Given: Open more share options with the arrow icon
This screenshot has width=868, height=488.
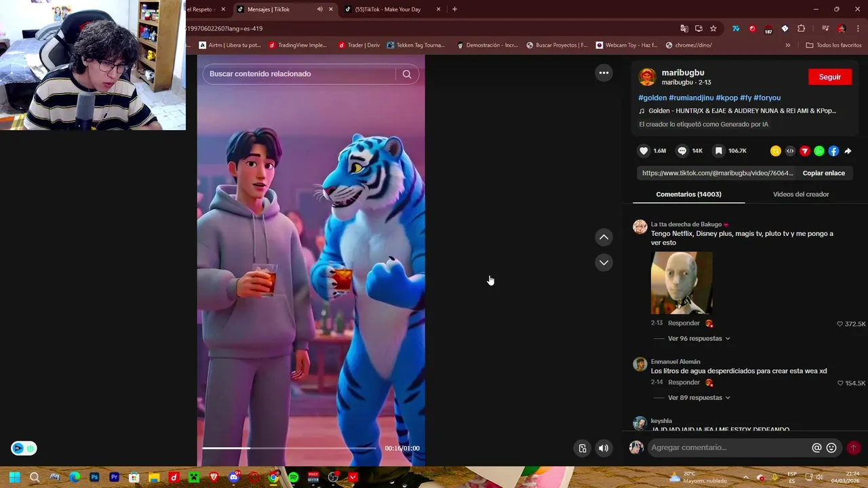Looking at the screenshot, I should [848, 151].
